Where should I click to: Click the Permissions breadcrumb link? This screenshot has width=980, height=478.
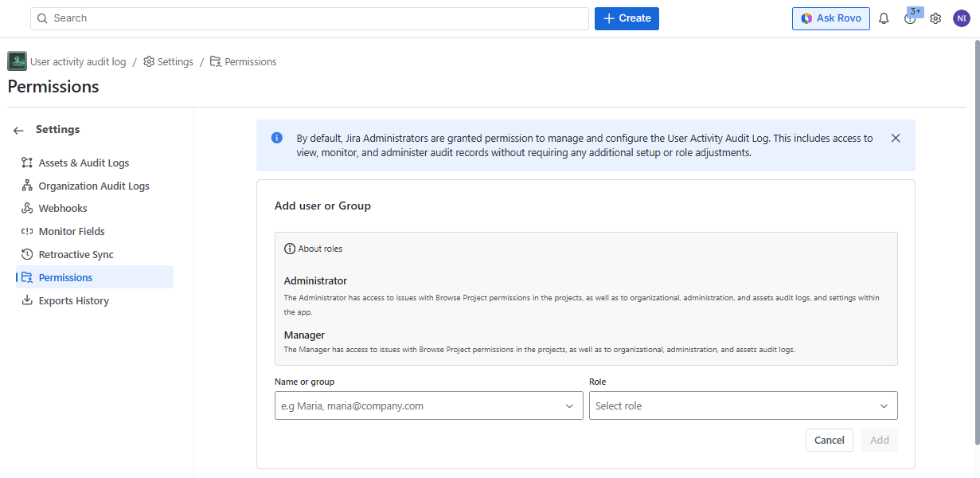[x=251, y=61]
